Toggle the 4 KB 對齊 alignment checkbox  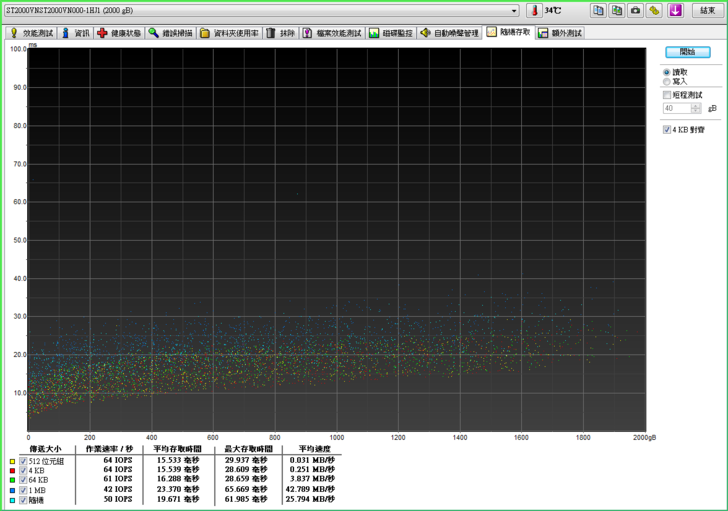click(667, 129)
